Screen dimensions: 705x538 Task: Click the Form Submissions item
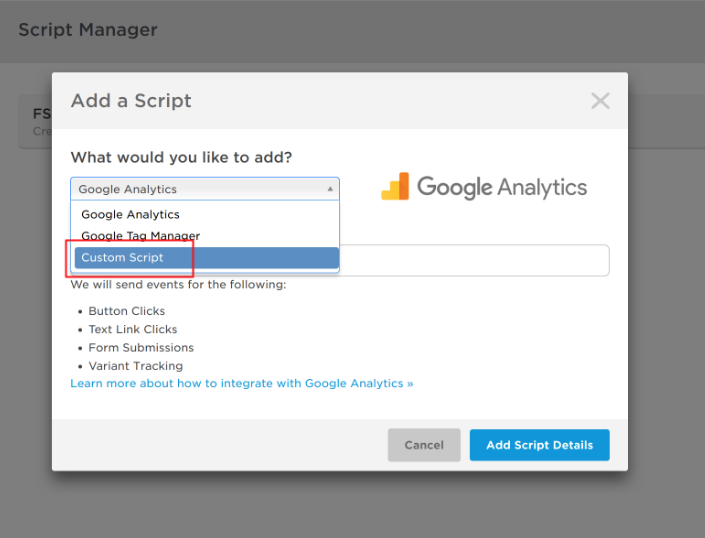141,348
